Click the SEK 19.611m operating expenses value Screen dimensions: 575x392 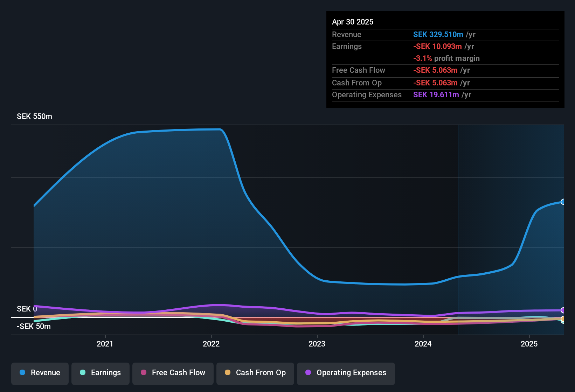tap(436, 94)
